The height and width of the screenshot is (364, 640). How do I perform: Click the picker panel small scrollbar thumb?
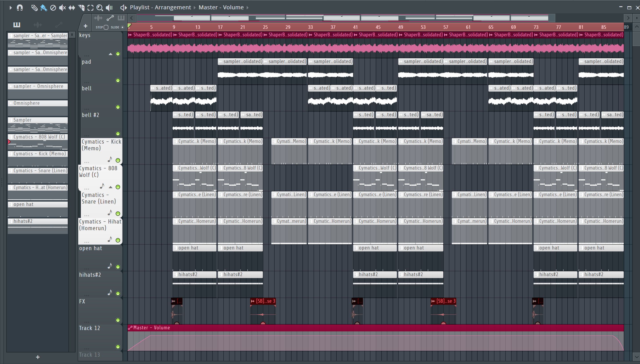72,35
